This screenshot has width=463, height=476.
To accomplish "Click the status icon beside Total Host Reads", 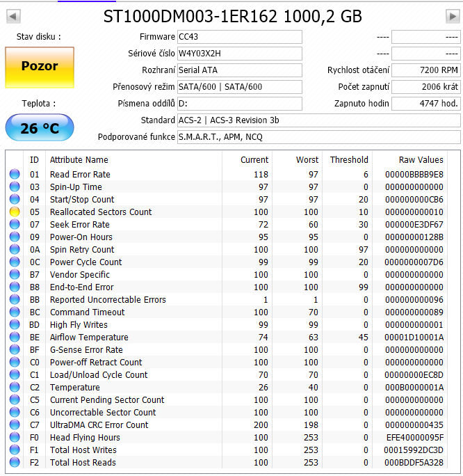I will (15, 463).
